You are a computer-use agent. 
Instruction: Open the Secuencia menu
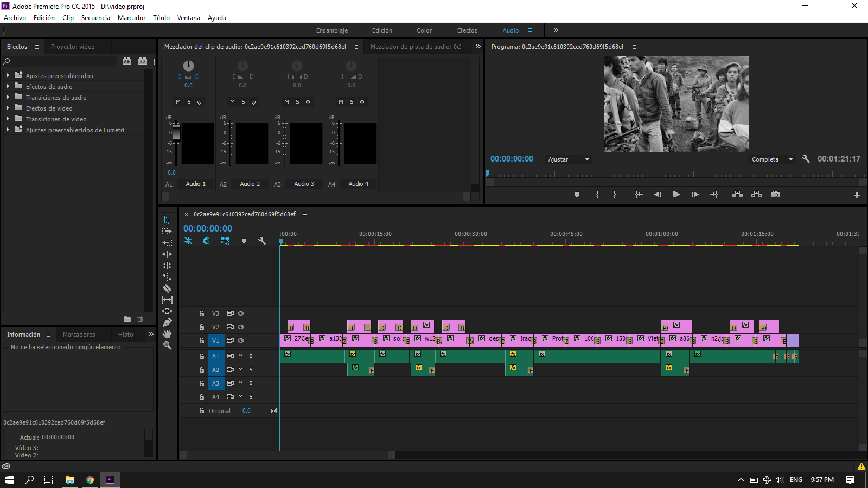[x=95, y=18]
